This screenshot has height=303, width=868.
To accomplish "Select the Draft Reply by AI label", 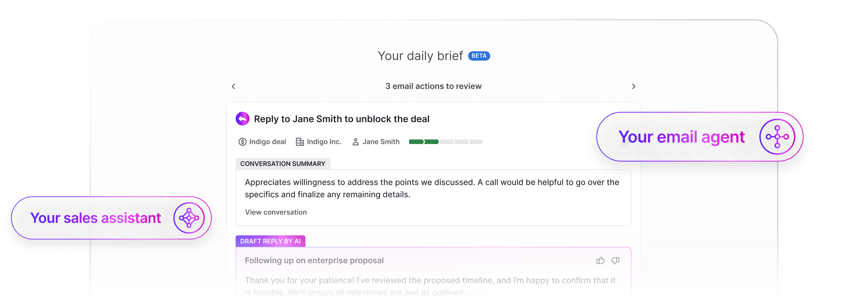I will click(x=270, y=241).
